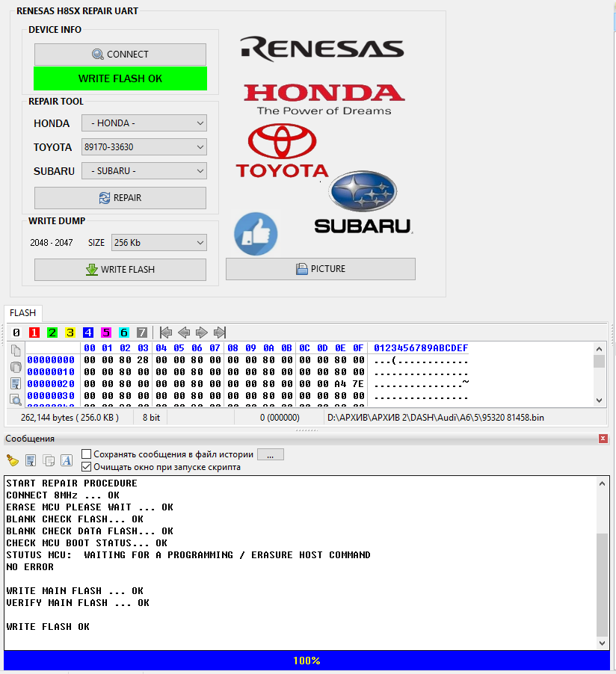Select green color marker 2
This screenshot has width=616, height=674.
(52, 333)
